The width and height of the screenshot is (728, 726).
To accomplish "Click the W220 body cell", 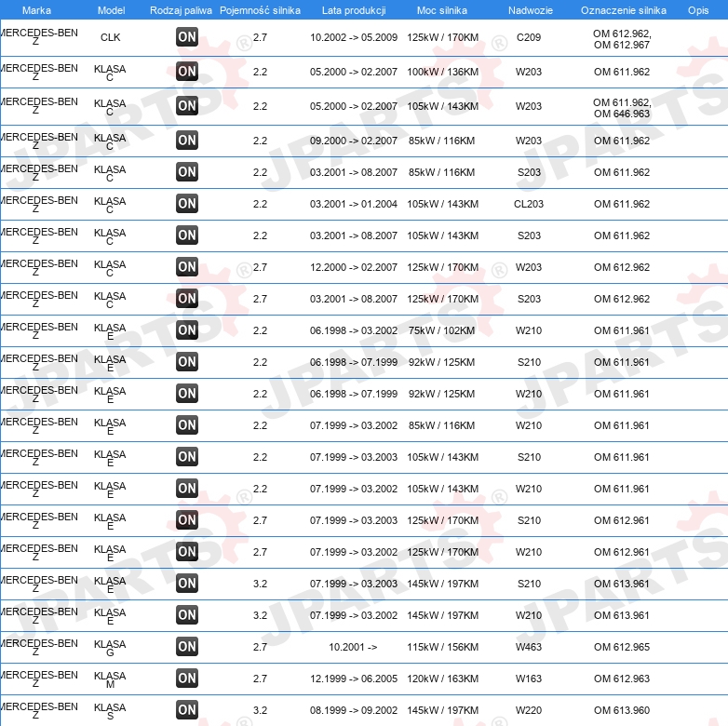I will (x=529, y=710).
